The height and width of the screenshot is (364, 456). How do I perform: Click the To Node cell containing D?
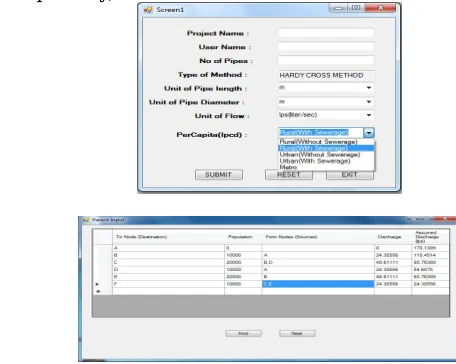click(168, 269)
